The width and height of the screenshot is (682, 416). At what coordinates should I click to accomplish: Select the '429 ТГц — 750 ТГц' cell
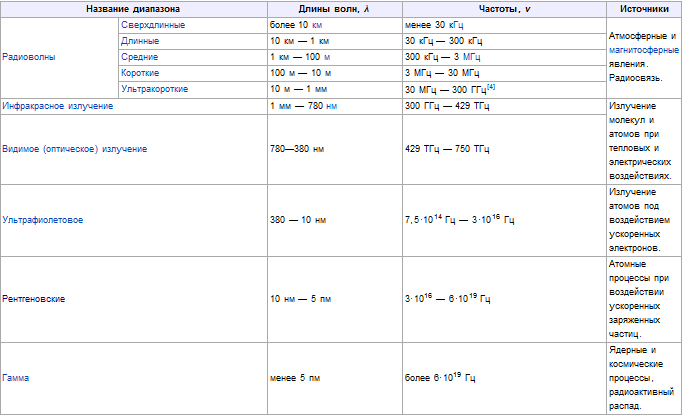point(504,149)
